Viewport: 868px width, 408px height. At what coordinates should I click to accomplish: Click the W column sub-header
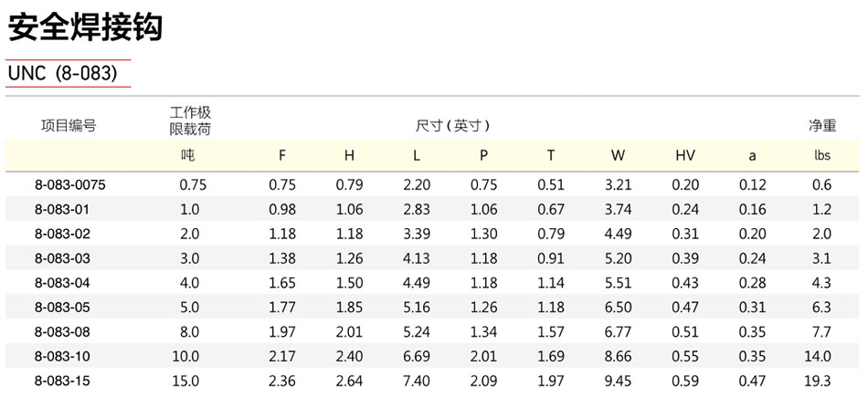pos(619,156)
